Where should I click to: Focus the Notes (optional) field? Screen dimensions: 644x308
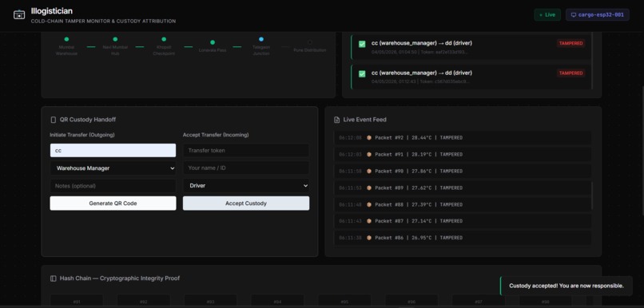113,186
